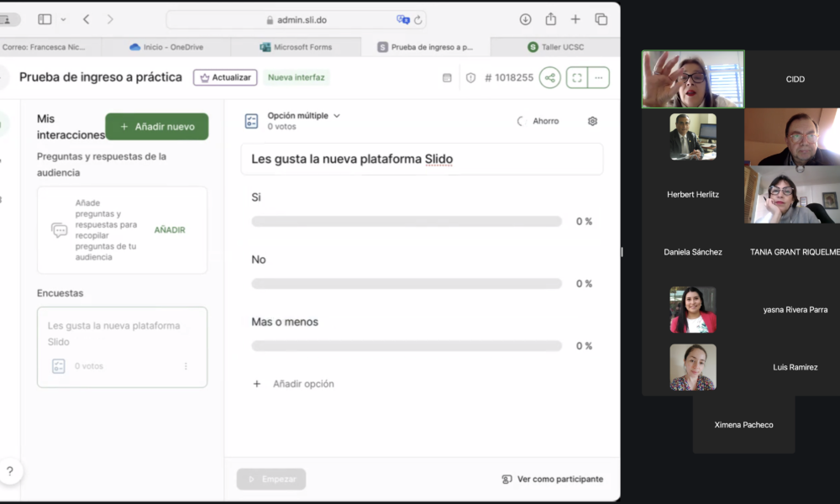Select Ximena Pacheco participant tile
840x504 pixels.
(x=743, y=425)
